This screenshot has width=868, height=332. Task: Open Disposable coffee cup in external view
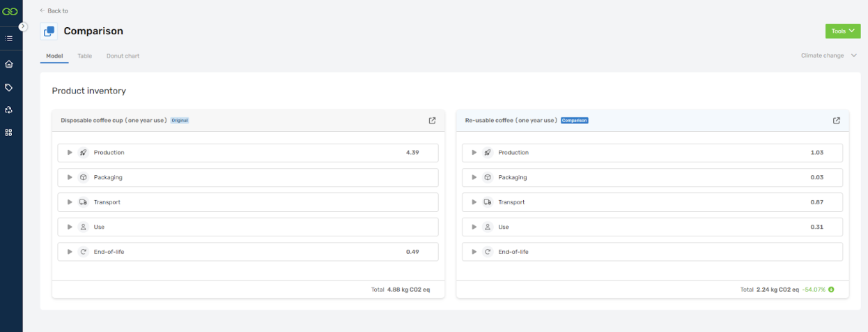point(432,121)
